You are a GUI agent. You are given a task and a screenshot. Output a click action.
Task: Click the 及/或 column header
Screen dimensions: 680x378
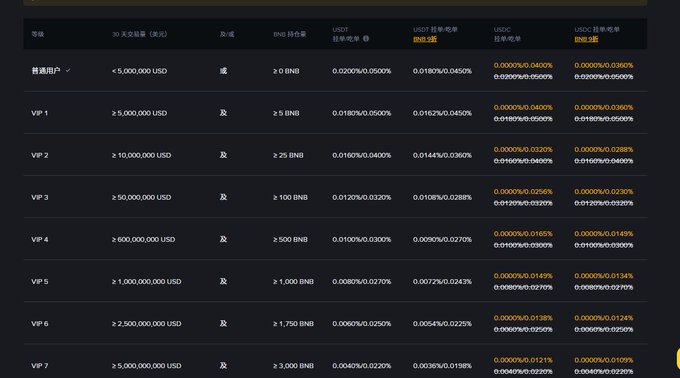226,34
